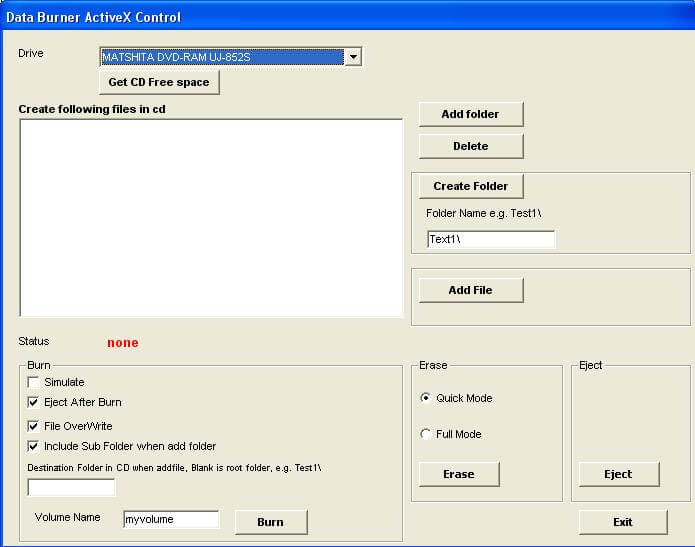This screenshot has width=695, height=547.
Task: Select Quick Mode erase option
Action: 427,398
